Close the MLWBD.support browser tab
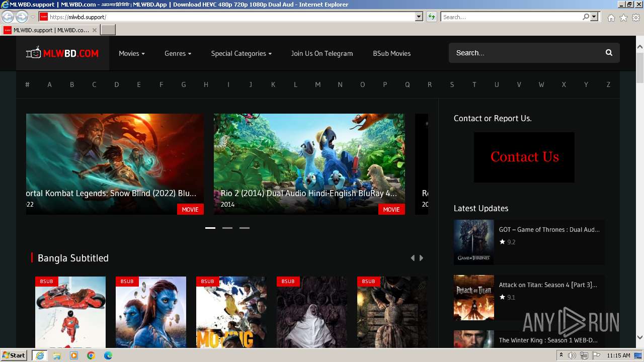Screen dimensions: 644x362 [x=95, y=30]
